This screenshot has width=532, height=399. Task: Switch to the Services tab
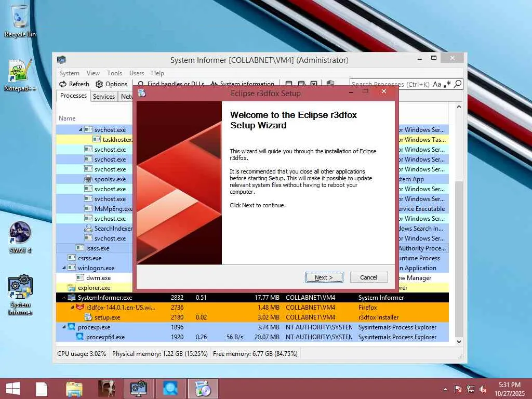pyautogui.click(x=104, y=96)
